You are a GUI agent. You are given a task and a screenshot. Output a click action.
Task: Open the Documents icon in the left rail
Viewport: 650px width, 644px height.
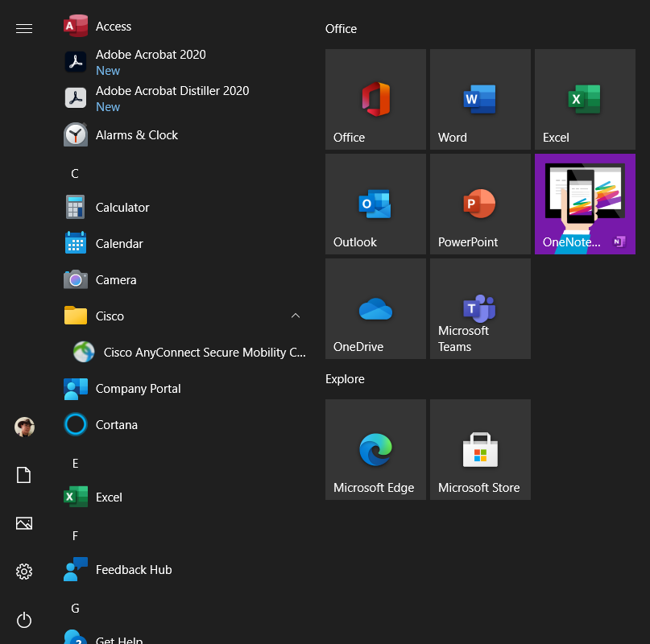click(23, 475)
